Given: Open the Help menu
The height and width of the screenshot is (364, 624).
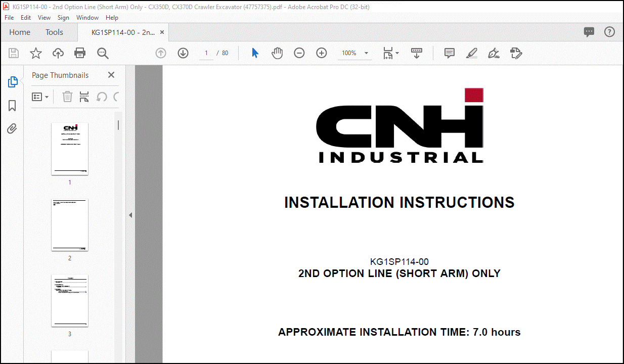Looking at the screenshot, I should point(112,17).
